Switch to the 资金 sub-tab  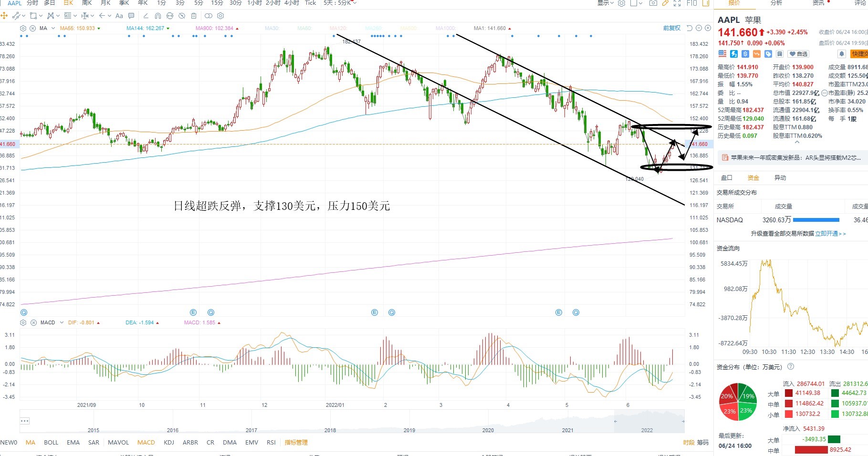(753, 177)
